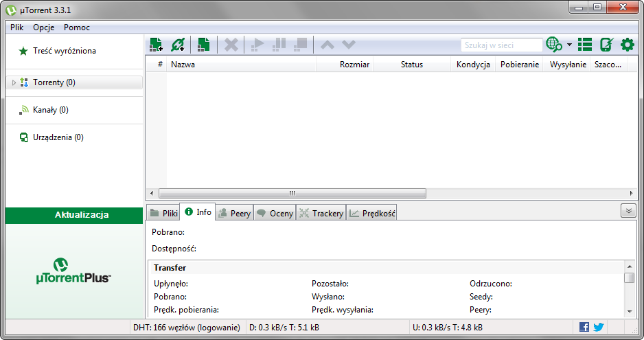644x340 pixels.
Task: Click the horizontal scrollbar in torrent list
Action: 292,193
